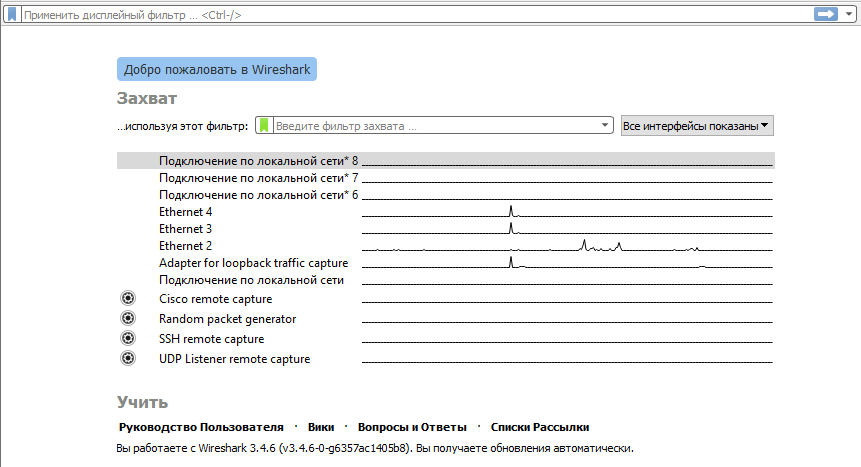Select the Ethernet 2 interface
861x467 pixels.
click(x=186, y=246)
